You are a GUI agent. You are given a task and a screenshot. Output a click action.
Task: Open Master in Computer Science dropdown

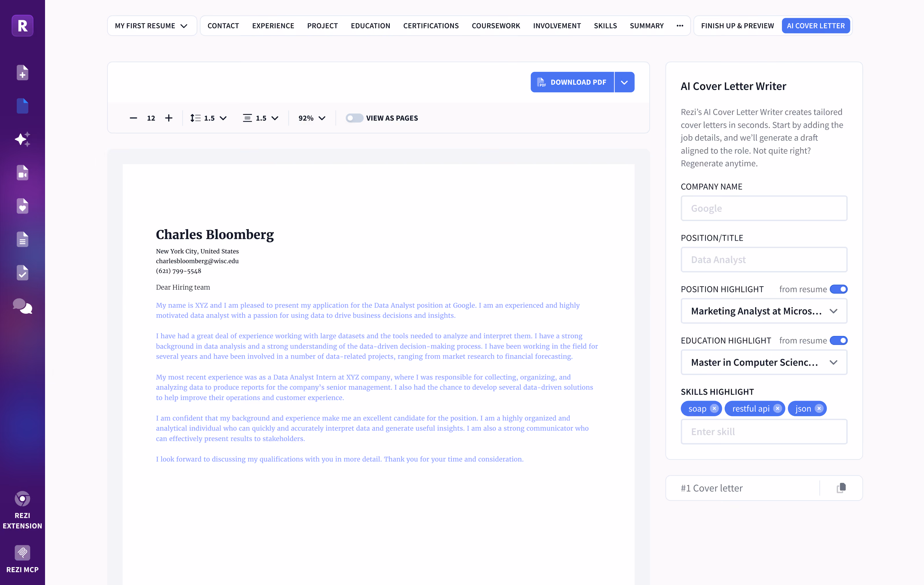click(x=764, y=362)
